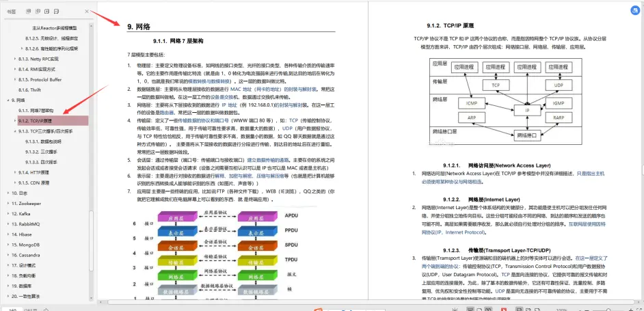This screenshot has height=311, width=644.
Task: Jump to bookmark 19. 数据库
Action: click(21, 286)
